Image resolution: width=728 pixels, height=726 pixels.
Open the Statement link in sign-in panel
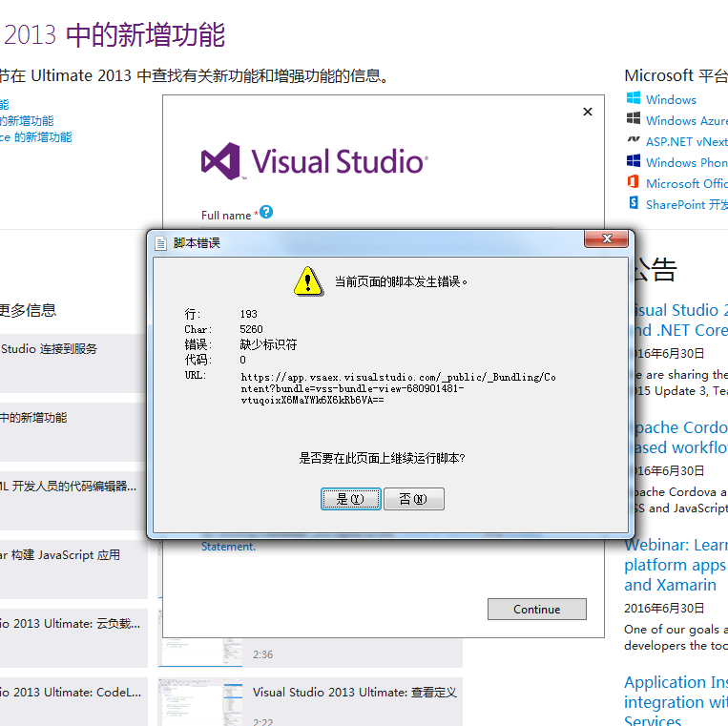(x=228, y=547)
